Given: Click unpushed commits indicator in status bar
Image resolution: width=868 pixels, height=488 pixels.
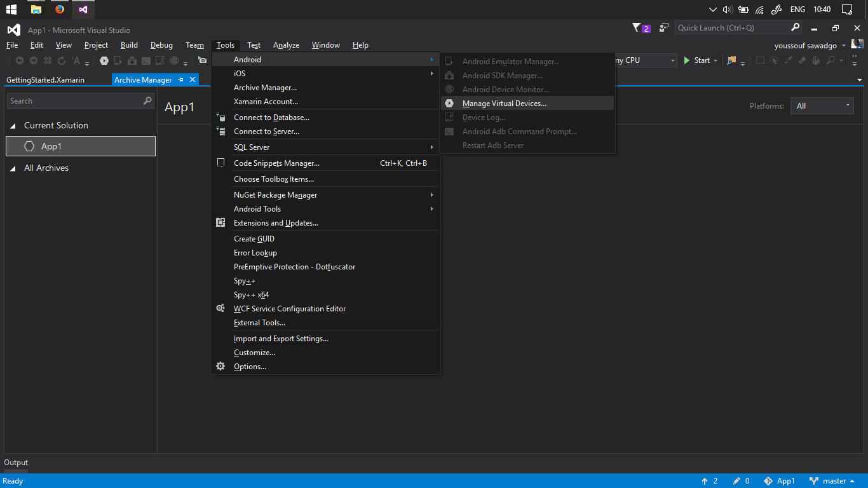Looking at the screenshot, I should click(x=710, y=481).
